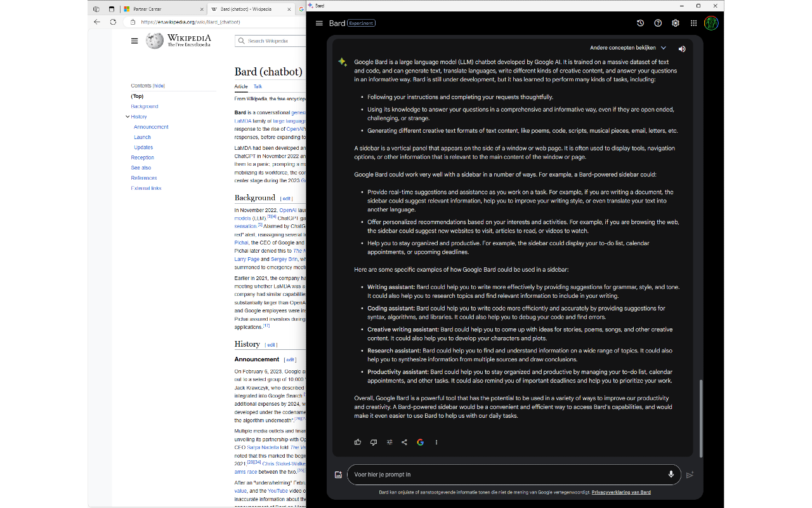This screenshot has width=812, height=508.
Task: Send the prompt with submit arrow
Action: 690,474
